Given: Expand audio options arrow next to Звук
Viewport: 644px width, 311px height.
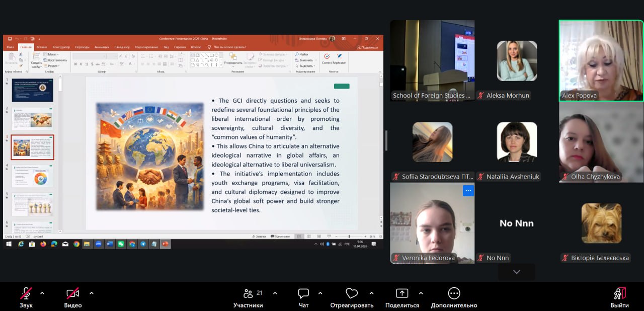Looking at the screenshot, I should click(x=42, y=293).
